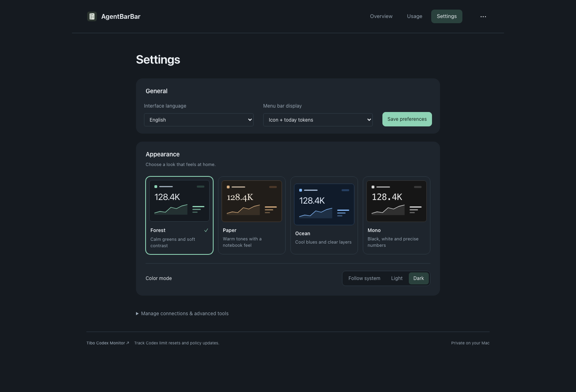576x392 pixels.
Task: Click the Ocean theme name label
Action: coord(303,234)
